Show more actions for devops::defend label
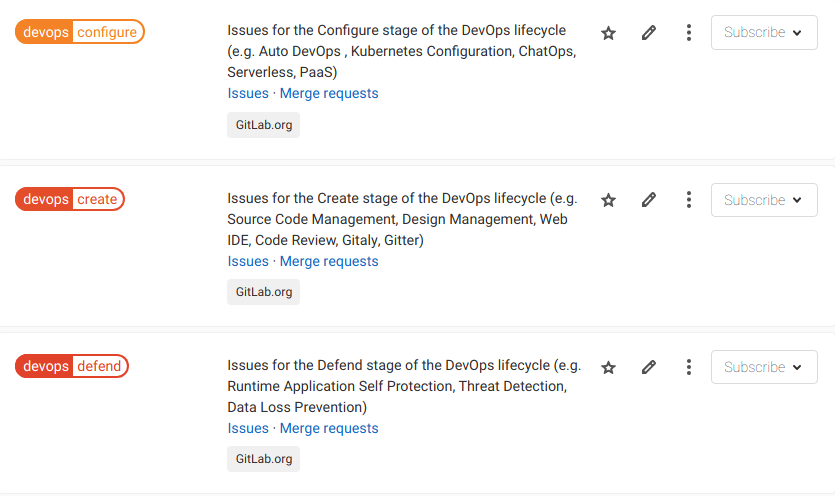The image size is (835, 496). coord(689,367)
